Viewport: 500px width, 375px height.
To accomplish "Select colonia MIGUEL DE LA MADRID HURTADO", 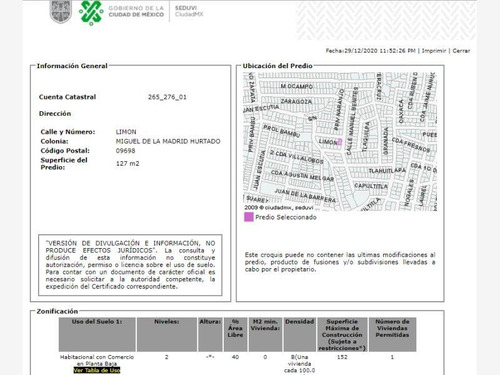I will 168,141.
